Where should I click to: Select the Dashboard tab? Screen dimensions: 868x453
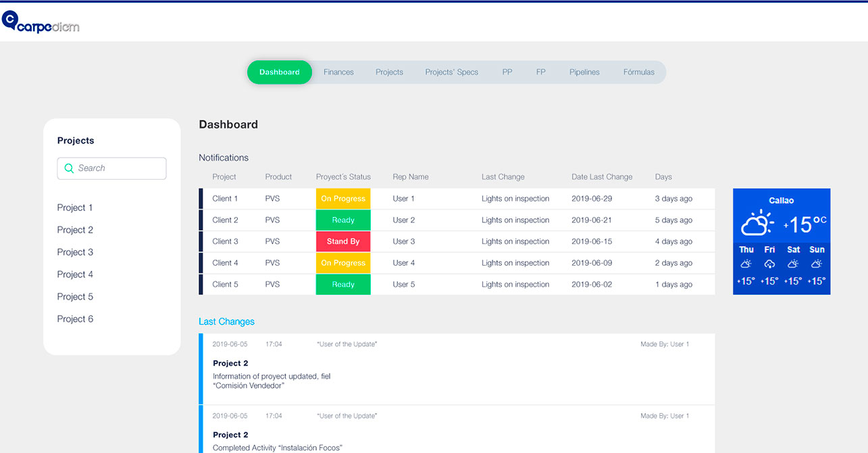click(279, 72)
